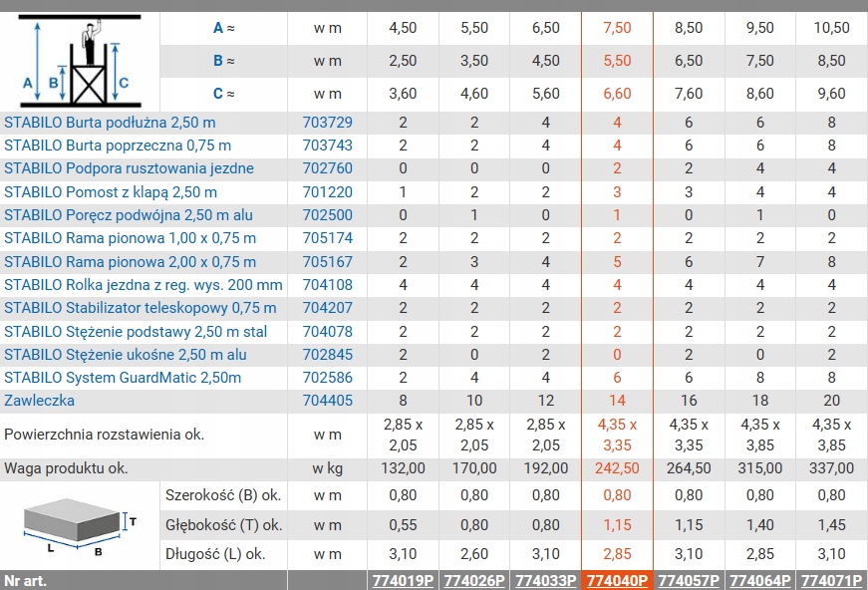The width and height of the screenshot is (868, 590).
Task: Select variant 774057P
Action: [689, 581]
